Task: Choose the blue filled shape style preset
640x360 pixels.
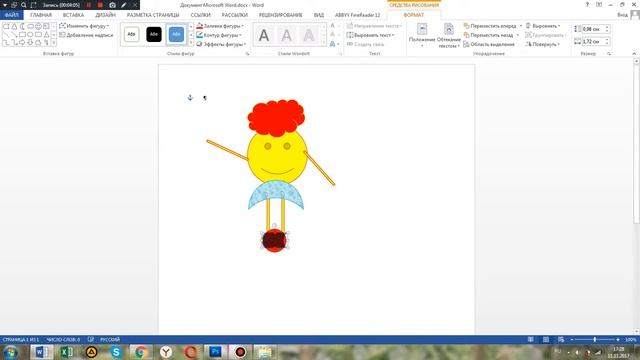Action: (x=176, y=34)
